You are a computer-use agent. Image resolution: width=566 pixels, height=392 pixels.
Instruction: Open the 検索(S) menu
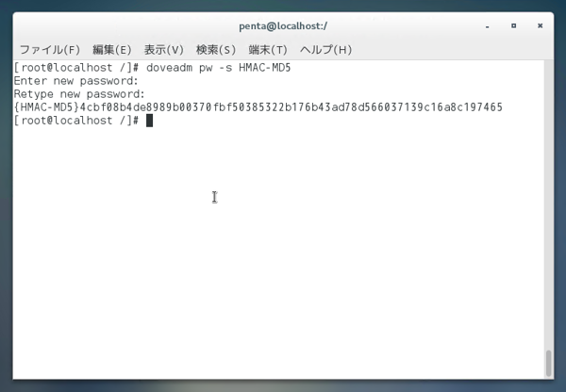pos(216,49)
